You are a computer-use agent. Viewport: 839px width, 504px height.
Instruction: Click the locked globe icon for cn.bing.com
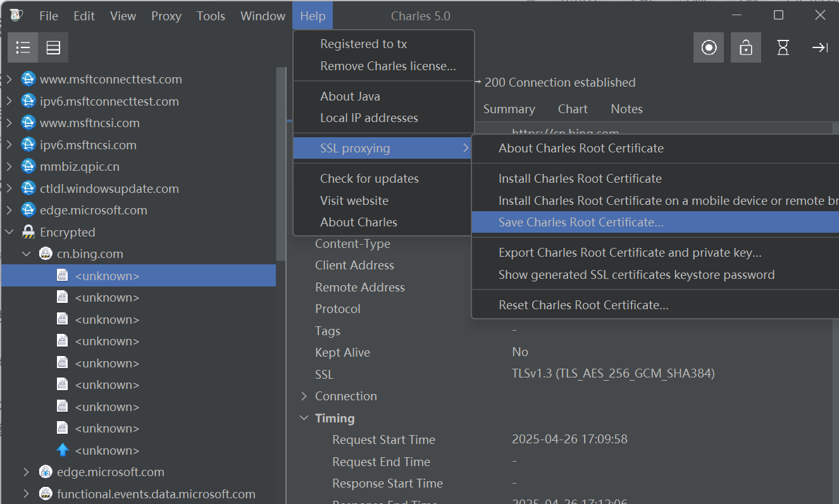tap(46, 254)
